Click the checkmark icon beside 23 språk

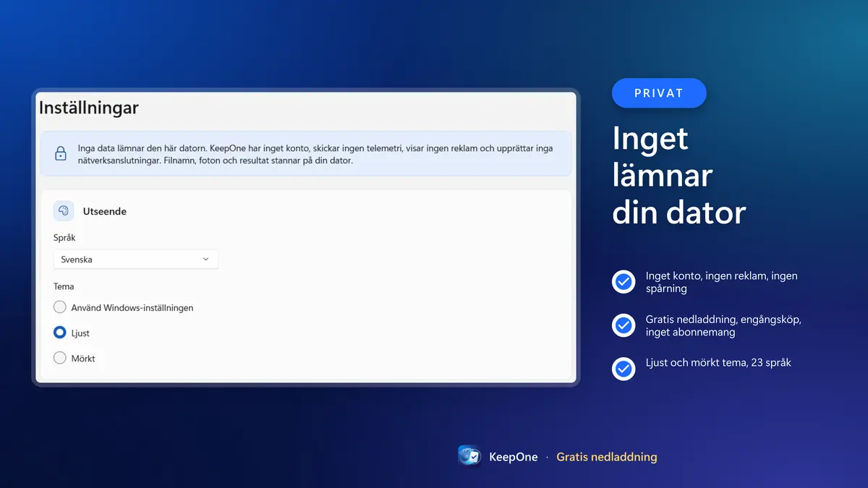624,369
